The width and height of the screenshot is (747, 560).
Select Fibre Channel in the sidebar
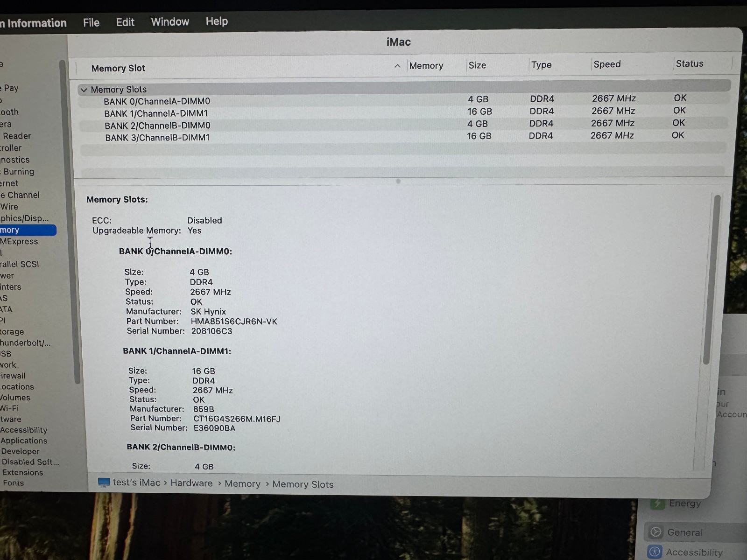20,195
